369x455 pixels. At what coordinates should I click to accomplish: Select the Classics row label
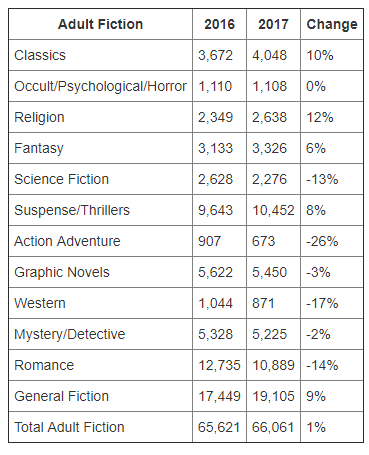40,55
